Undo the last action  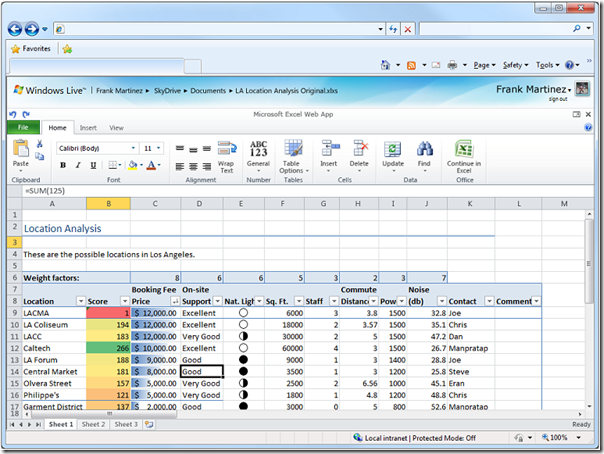tap(13, 114)
